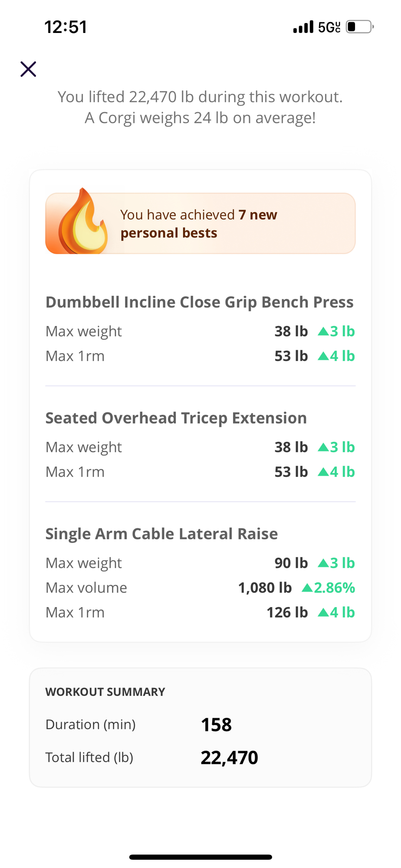Tap the Bench Press Max weight 38 lb row
401x868 pixels.
(200, 331)
